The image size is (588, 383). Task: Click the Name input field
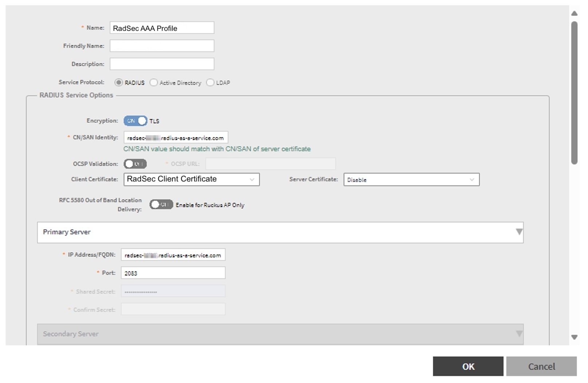click(162, 28)
